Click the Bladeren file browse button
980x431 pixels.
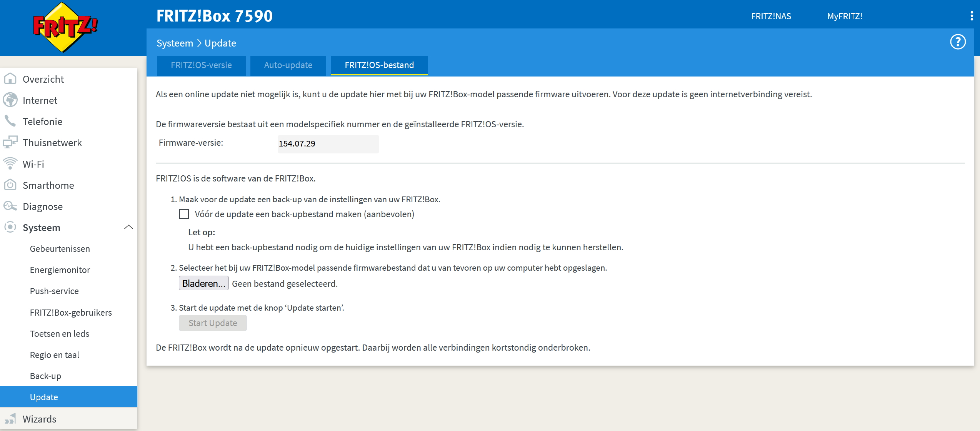click(203, 283)
